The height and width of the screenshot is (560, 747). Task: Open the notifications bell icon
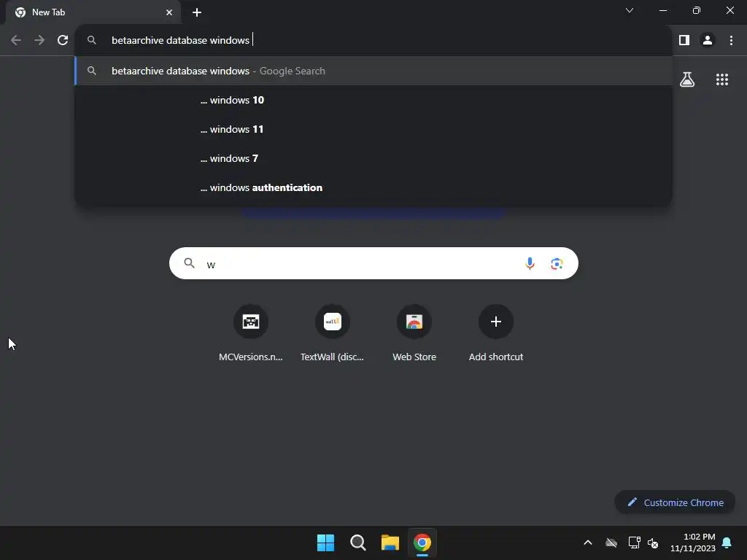[x=727, y=542]
